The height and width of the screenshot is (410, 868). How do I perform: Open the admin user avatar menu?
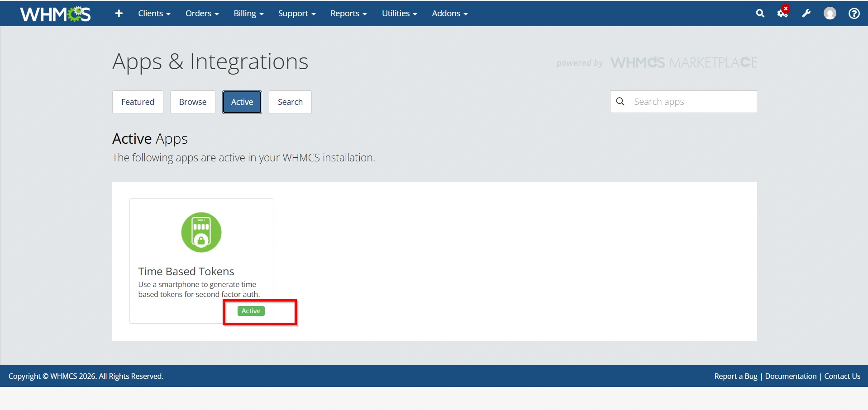pyautogui.click(x=830, y=14)
